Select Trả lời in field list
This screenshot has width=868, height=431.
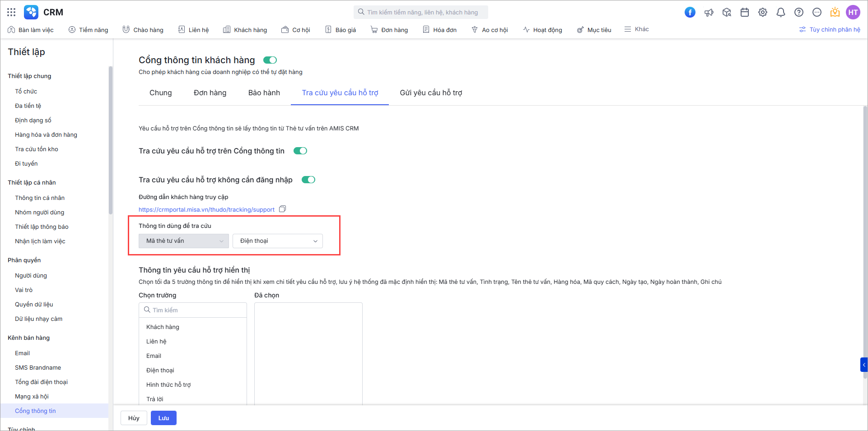193,399
